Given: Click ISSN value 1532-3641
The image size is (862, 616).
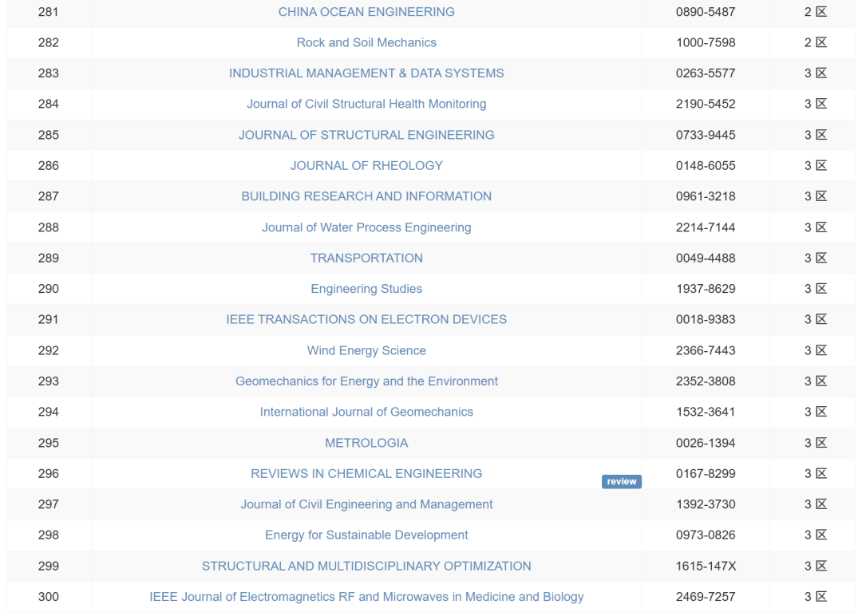Looking at the screenshot, I should [x=706, y=413].
